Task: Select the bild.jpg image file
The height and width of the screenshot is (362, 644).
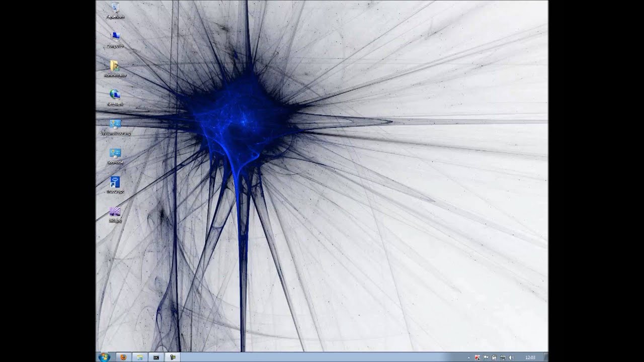Action: [x=115, y=214]
